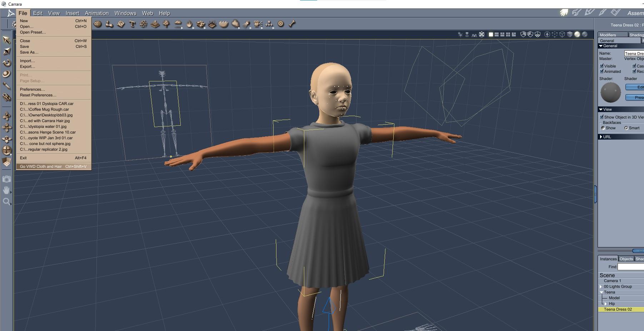Select the hand Pan tool

(x=6, y=190)
